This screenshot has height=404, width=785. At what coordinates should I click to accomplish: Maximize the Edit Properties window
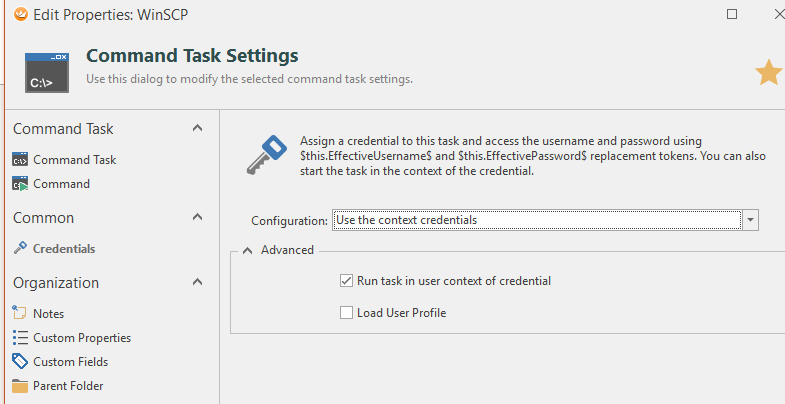pos(732,14)
